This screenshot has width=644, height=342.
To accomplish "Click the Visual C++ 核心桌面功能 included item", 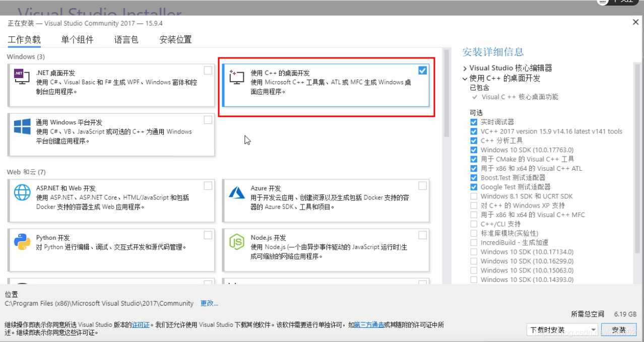I will pyautogui.click(x=520, y=97).
